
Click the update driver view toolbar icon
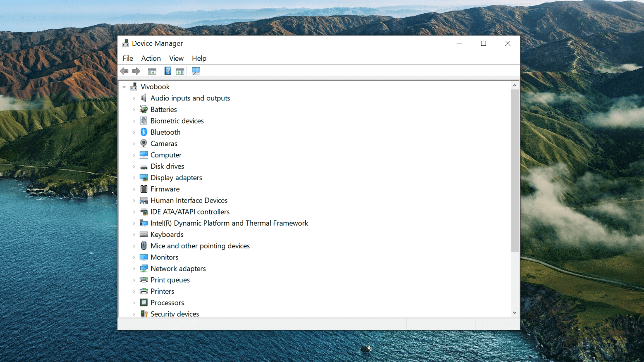180,71
